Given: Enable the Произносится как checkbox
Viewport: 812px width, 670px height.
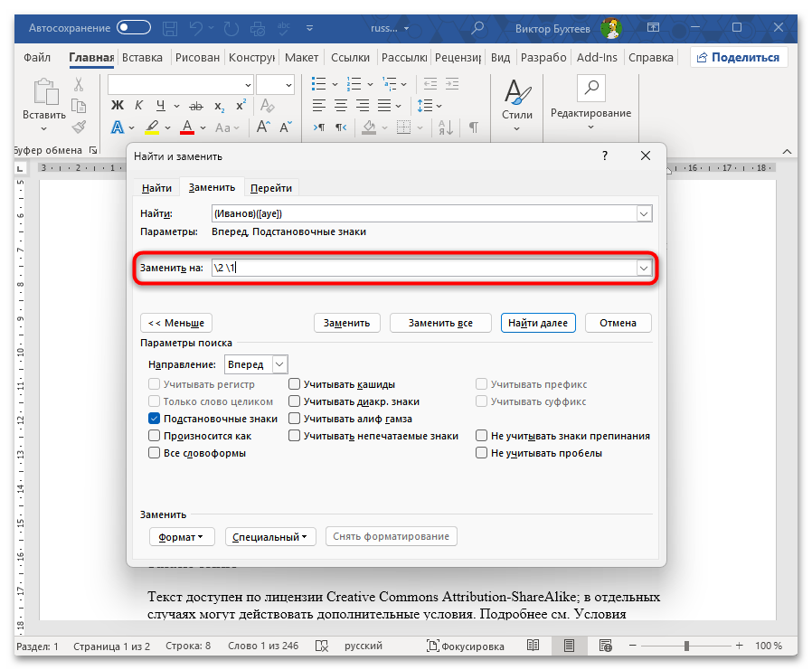Looking at the screenshot, I should tap(155, 436).
